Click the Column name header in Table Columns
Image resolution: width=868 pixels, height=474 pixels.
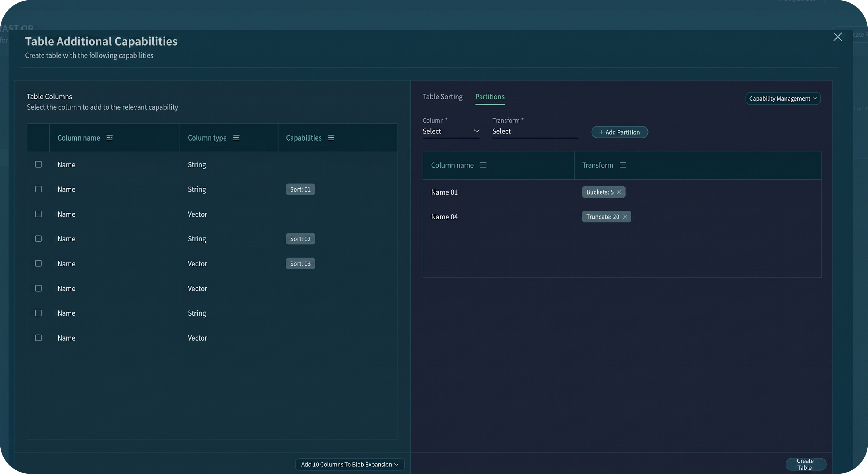(x=79, y=138)
